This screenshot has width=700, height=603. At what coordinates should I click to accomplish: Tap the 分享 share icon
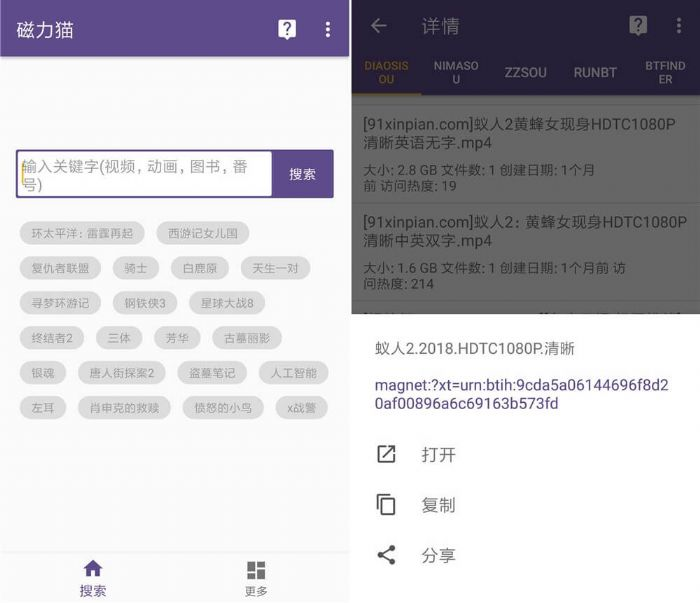tap(387, 555)
